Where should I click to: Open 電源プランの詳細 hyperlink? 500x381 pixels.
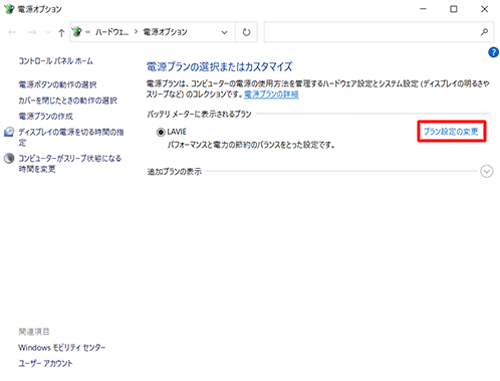tap(271, 95)
